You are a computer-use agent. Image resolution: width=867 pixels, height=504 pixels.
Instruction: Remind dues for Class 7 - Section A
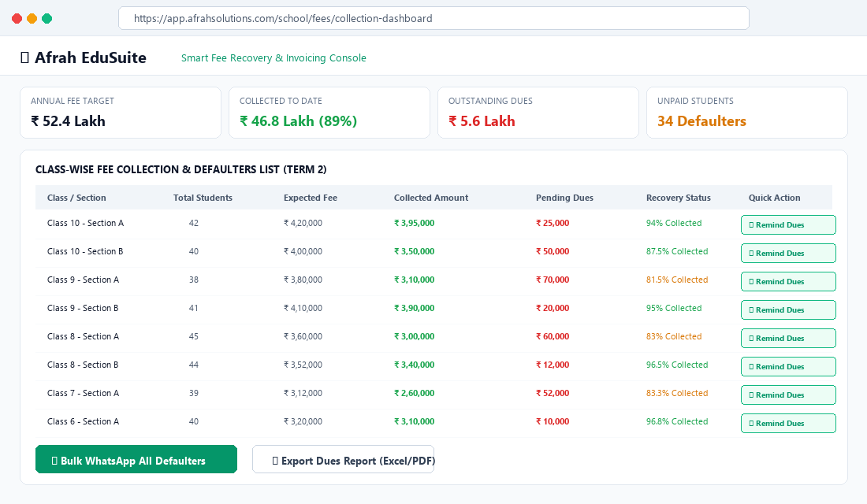788,395
